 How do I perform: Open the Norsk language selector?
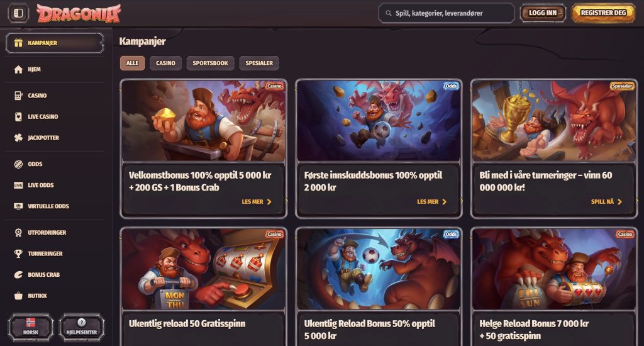pyautogui.click(x=30, y=326)
